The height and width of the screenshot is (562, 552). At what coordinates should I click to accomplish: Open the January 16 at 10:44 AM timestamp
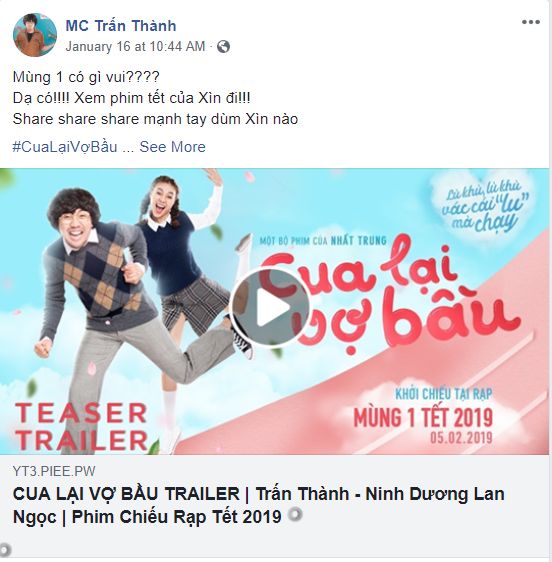click(x=135, y=47)
